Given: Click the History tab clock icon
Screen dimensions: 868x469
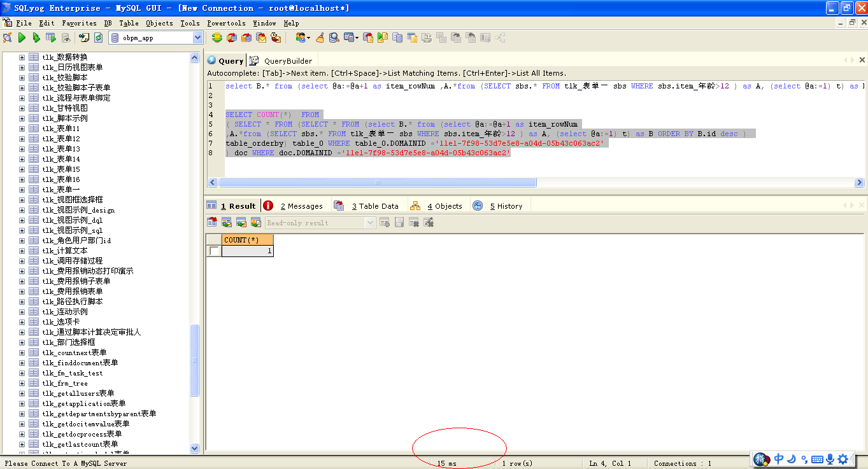Looking at the screenshot, I should tap(478, 206).
